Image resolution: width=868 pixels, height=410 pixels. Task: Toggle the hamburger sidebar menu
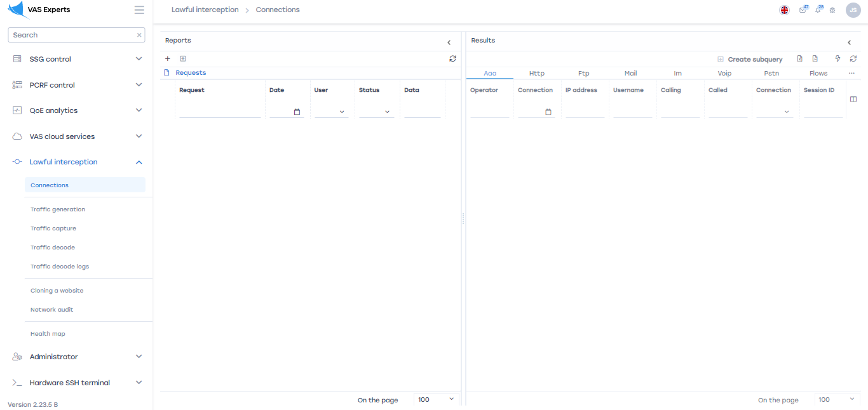tap(139, 10)
